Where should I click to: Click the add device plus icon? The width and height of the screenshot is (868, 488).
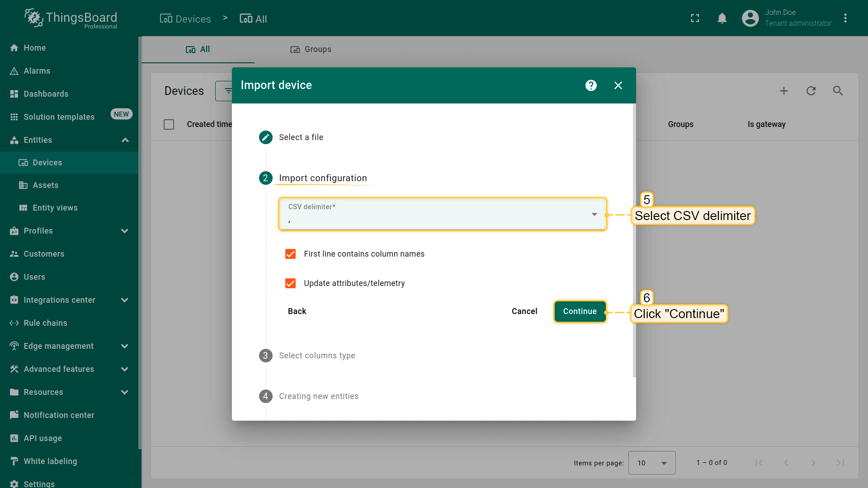[784, 91]
